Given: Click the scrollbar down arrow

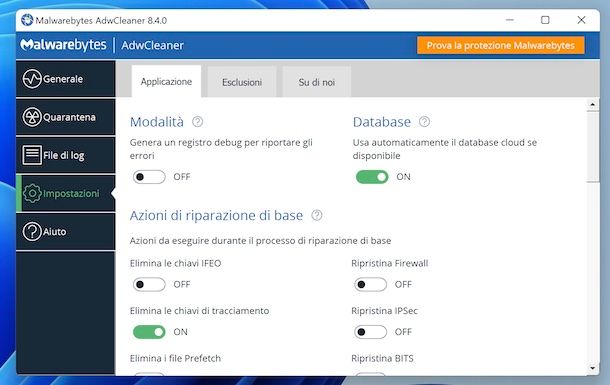Looking at the screenshot, I should (592, 368).
